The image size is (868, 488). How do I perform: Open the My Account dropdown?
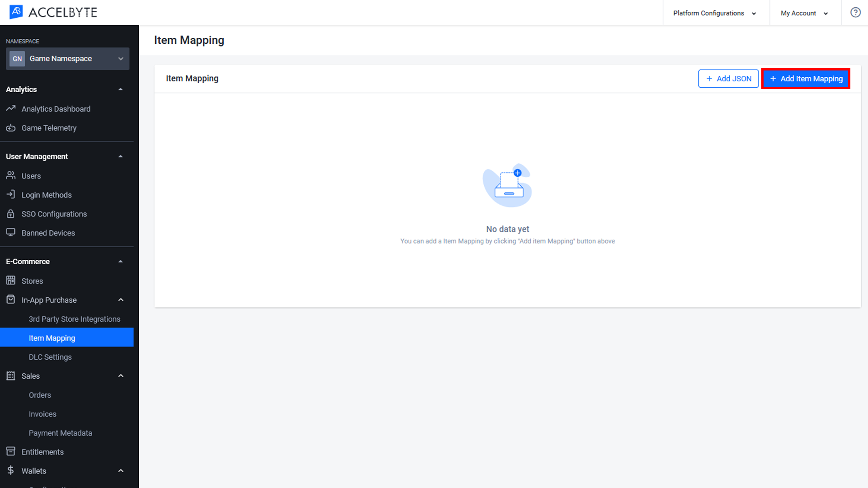pos(804,13)
